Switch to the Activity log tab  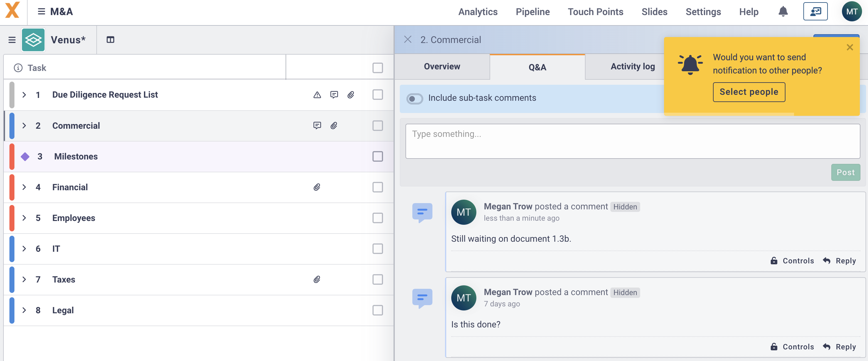(x=632, y=67)
